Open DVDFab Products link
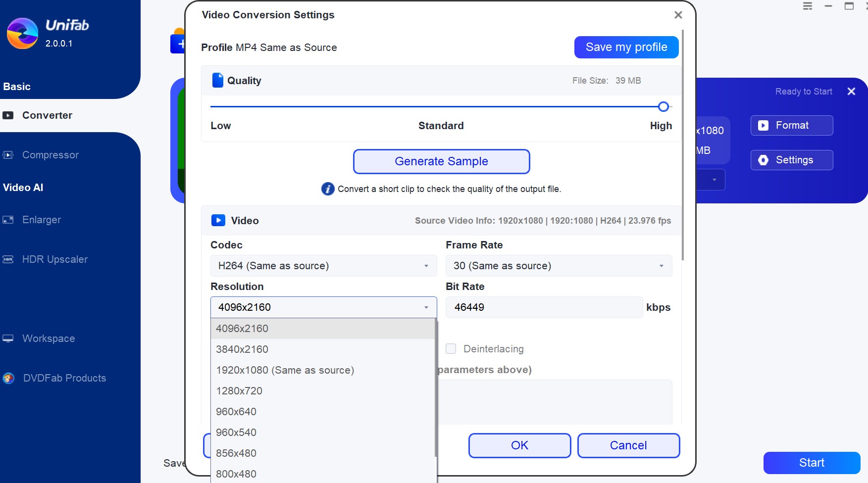The width and height of the screenshot is (868, 483). [64, 378]
